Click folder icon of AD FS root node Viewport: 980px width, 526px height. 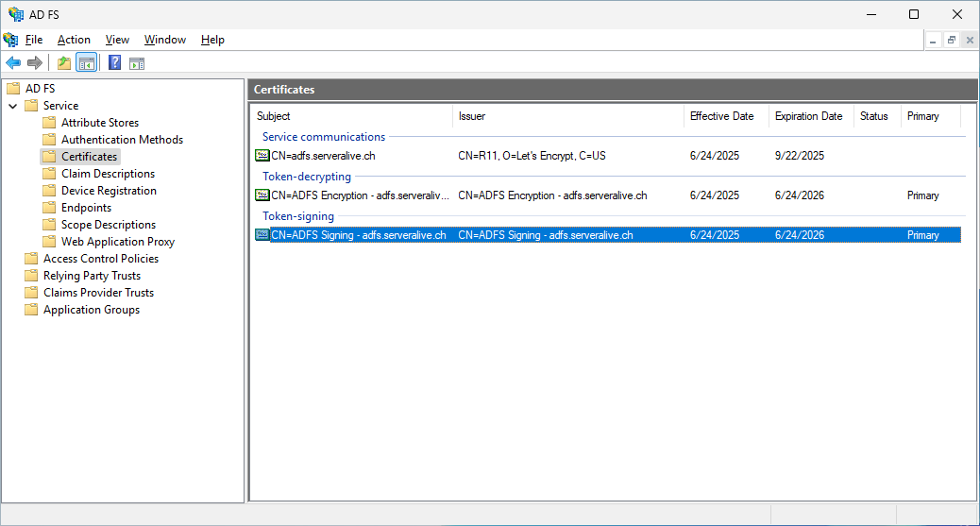point(13,88)
